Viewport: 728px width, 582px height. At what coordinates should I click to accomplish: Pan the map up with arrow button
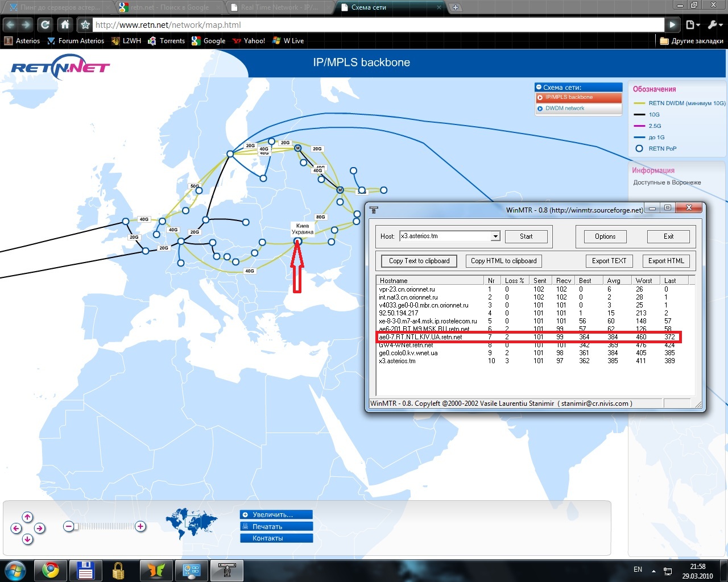28,517
